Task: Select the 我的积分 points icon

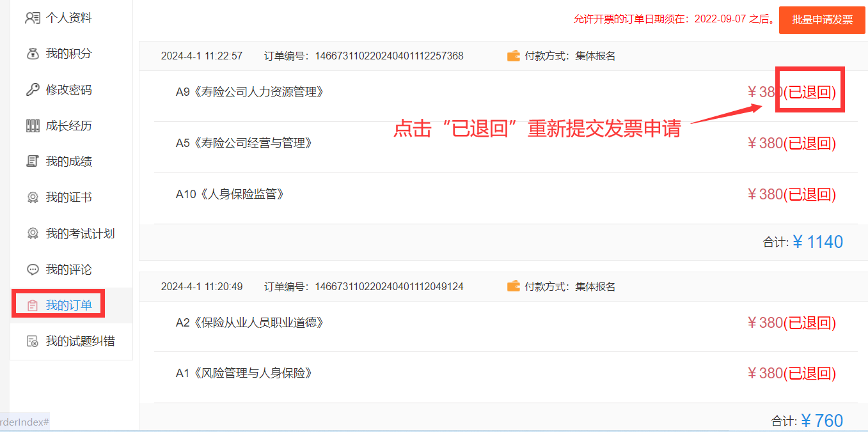Action: click(33, 54)
